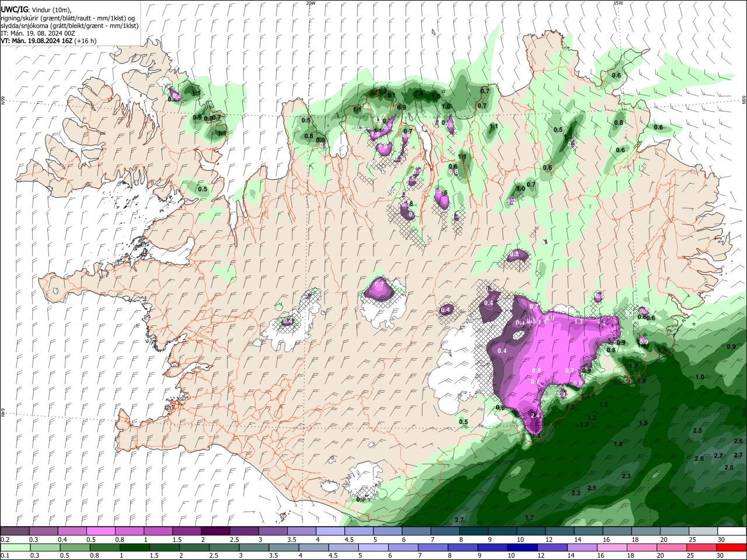Click the top-row "14" legend label
Screen dimensions: 747x560
point(578,540)
